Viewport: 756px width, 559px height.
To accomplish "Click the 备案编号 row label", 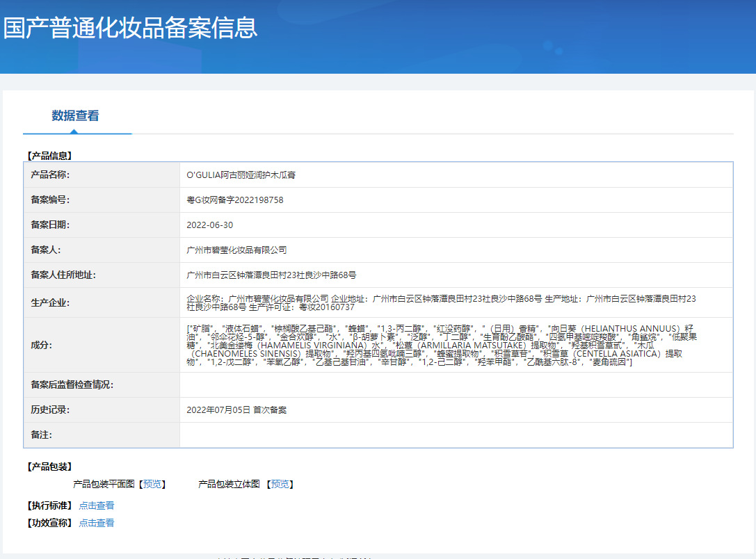I will (50, 200).
